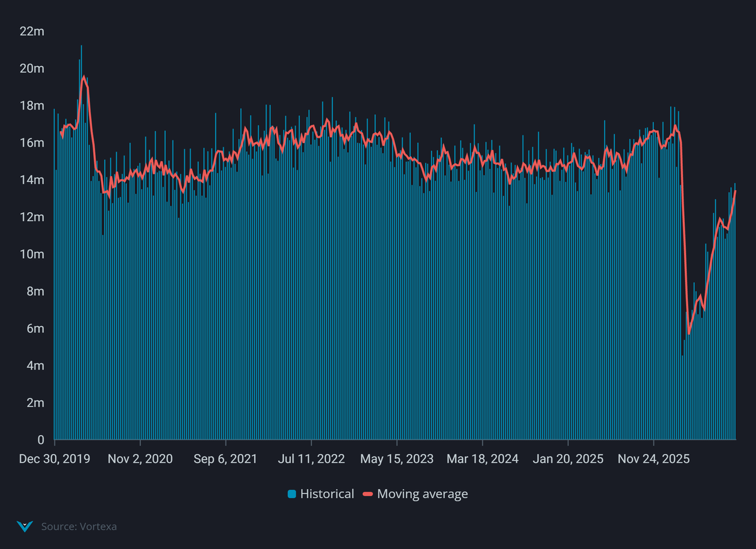Toggle the Historical series legend entry

coord(321,494)
